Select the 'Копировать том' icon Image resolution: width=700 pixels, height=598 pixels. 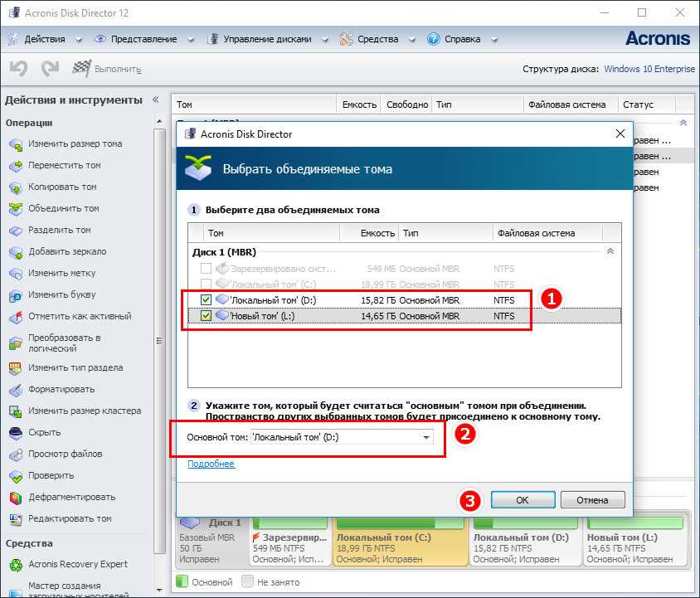pyautogui.click(x=16, y=187)
